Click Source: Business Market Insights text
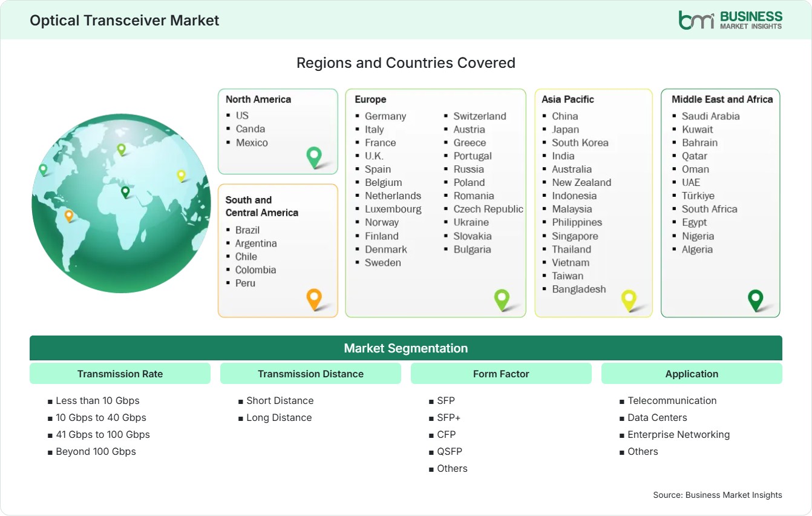 click(718, 495)
